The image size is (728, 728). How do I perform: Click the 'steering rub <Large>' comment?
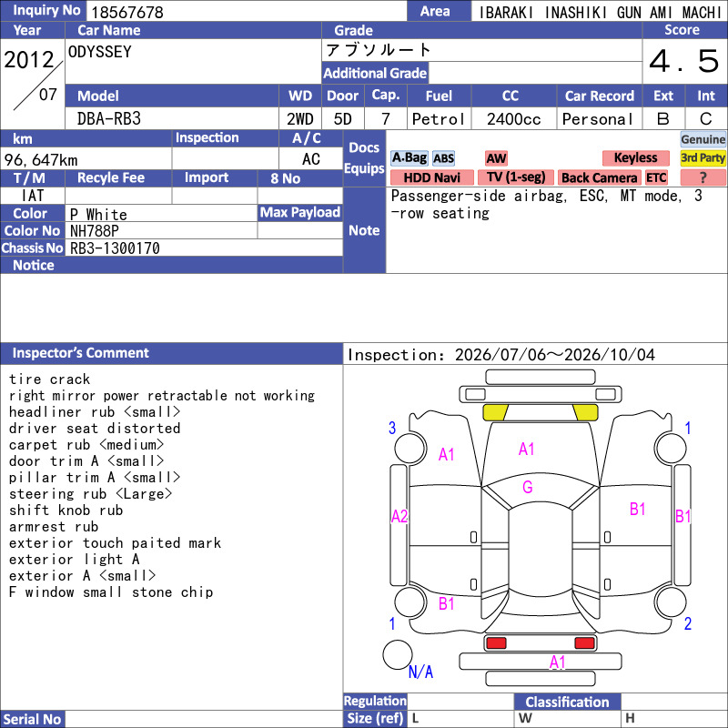coord(90,494)
